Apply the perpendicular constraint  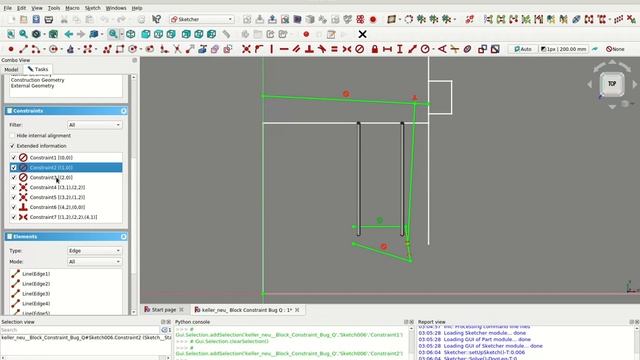pyautogui.click(x=309, y=49)
